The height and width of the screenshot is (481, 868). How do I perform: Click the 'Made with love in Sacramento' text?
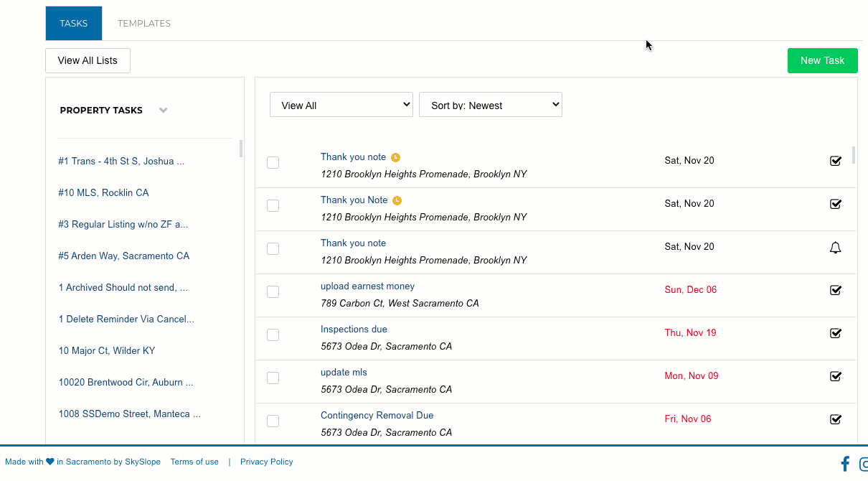82,462
